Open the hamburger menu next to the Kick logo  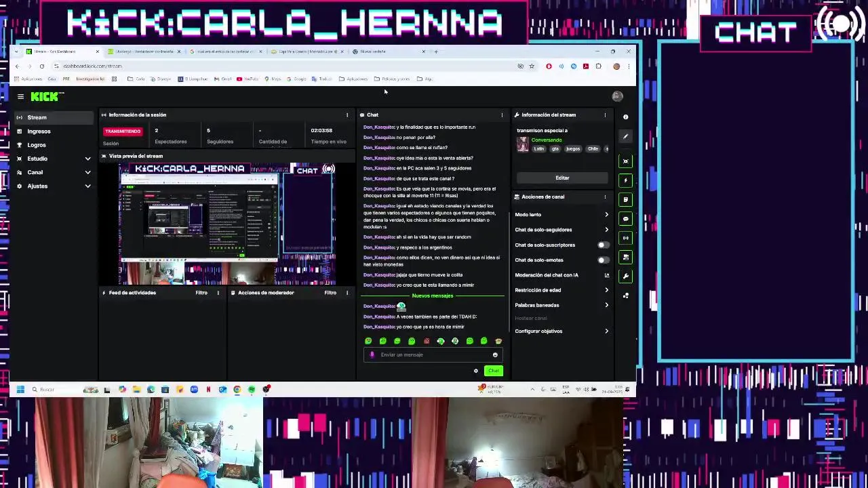[x=20, y=96]
